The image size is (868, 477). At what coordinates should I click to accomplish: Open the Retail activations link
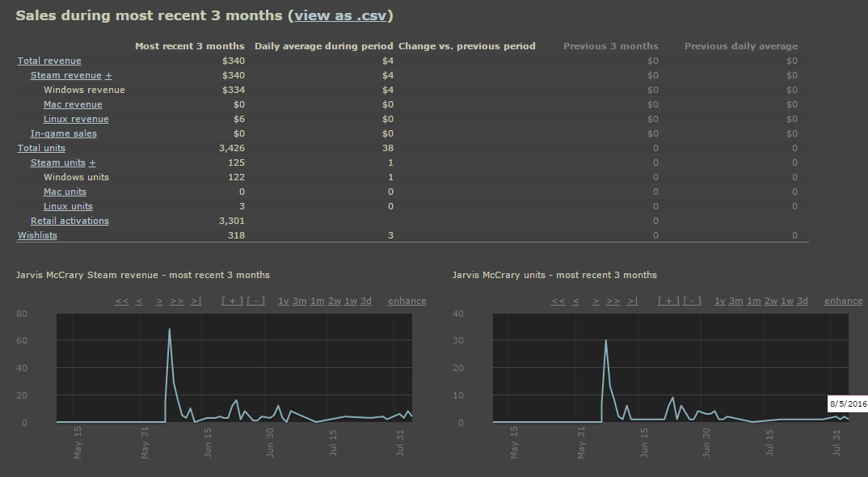point(70,221)
